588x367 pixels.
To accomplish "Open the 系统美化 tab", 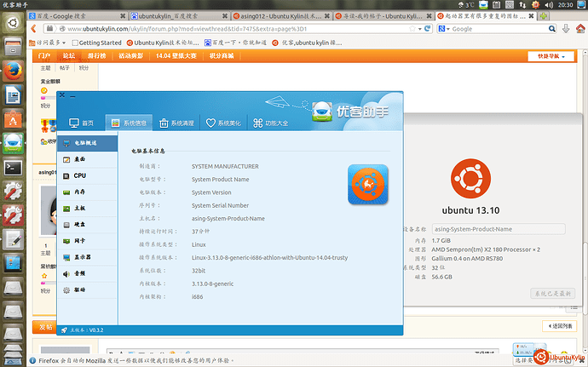I will point(223,123).
